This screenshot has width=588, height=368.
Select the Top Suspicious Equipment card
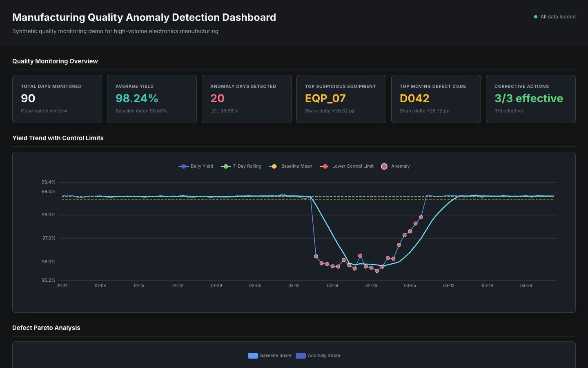[341, 99]
